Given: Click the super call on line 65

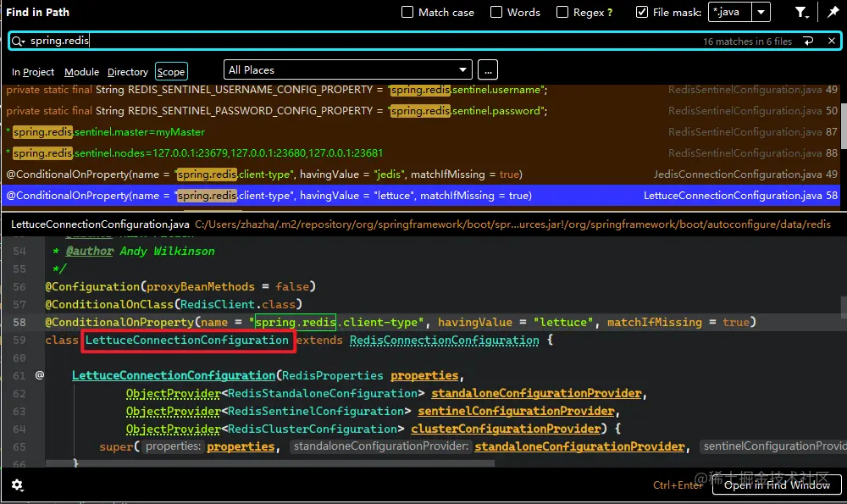Looking at the screenshot, I should [x=116, y=446].
